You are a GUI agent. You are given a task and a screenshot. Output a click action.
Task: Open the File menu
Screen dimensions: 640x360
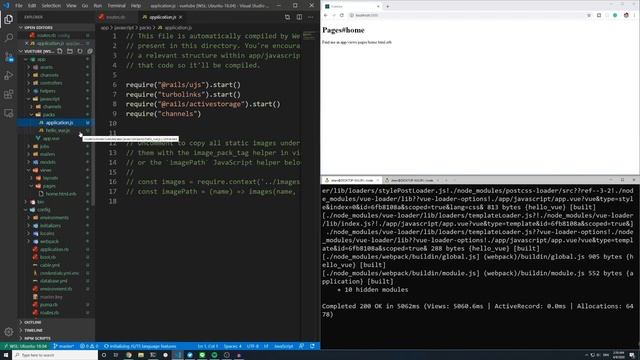coord(19,6)
